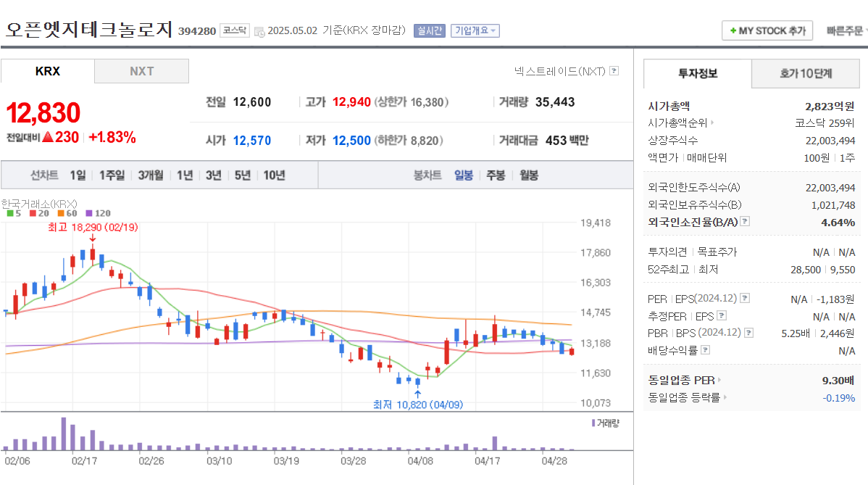Image resolution: width=868 pixels, height=485 pixels.
Task: Toggle the 5-day moving average legend
Action: pos(13,214)
